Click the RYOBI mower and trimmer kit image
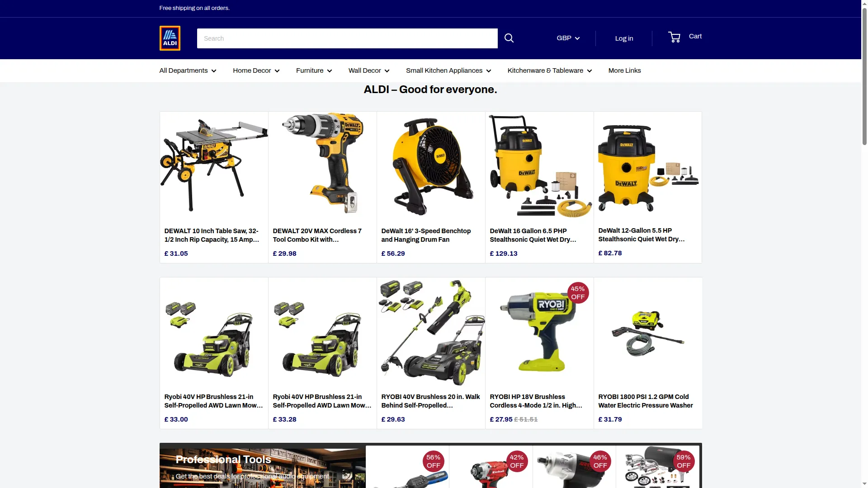868x488 pixels. pos(431,332)
